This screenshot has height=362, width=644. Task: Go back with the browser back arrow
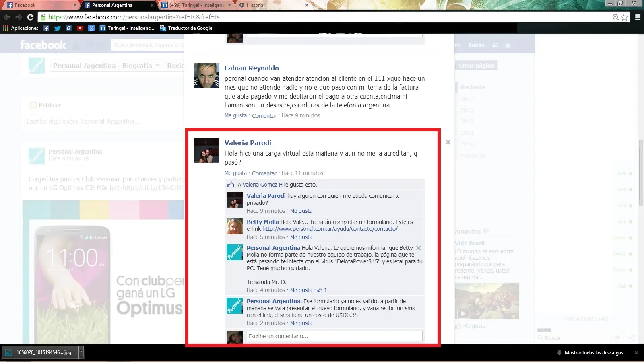(7, 17)
